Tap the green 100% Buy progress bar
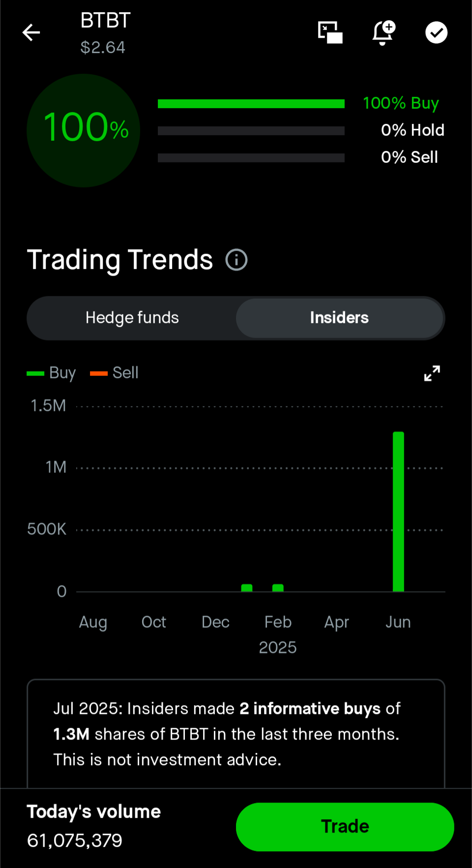The height and width of the screenshot is (868, 472). tap(251, 103)
